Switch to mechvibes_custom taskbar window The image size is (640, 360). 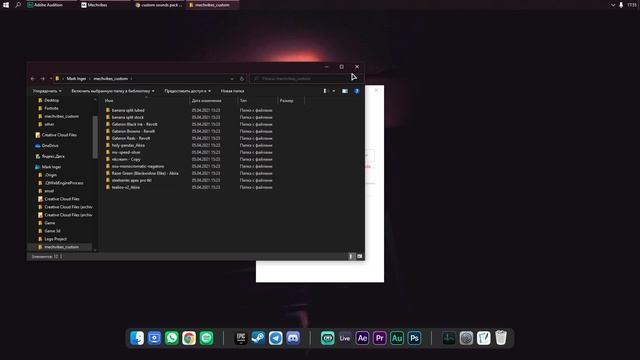point(212,5)
